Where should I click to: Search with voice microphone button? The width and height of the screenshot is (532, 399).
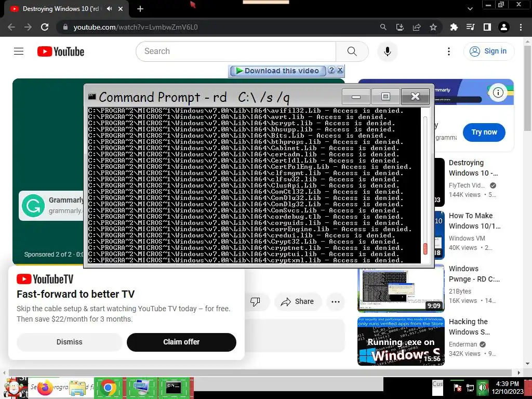click(387, 51)
